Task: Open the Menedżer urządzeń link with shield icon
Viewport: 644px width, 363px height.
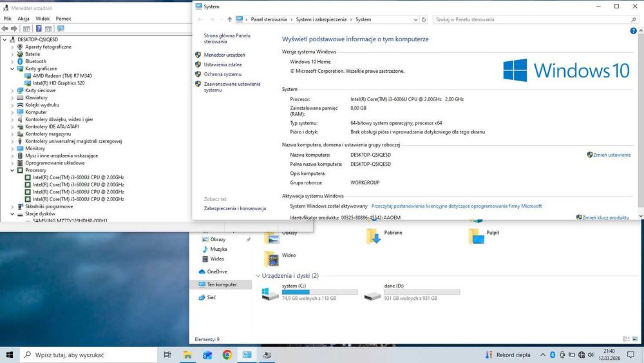Action: point(224,55)
